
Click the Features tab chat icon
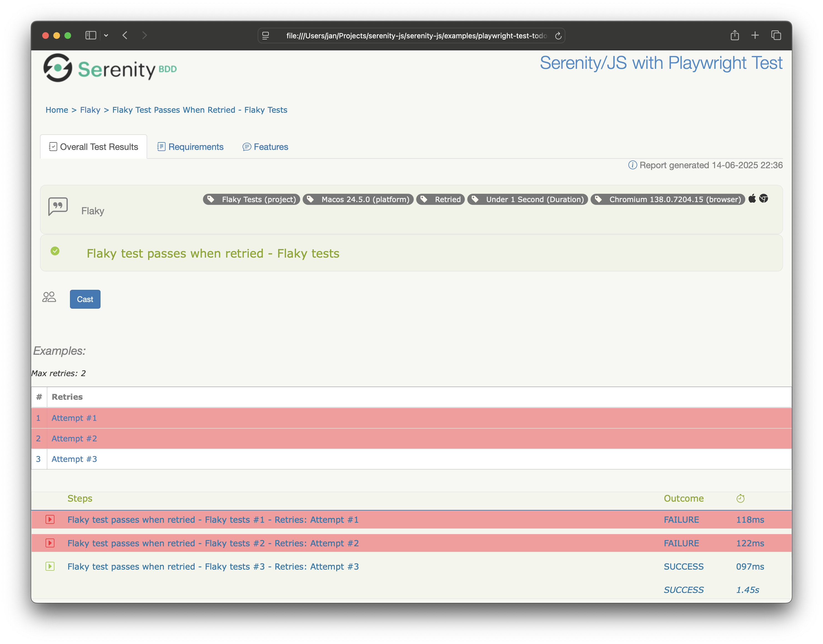click(x=247, y=147)
